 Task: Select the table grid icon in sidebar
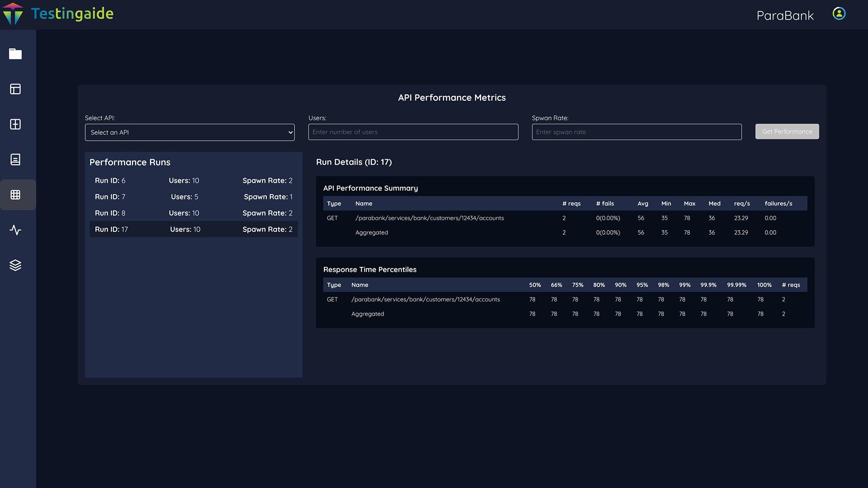click(15, 194)
